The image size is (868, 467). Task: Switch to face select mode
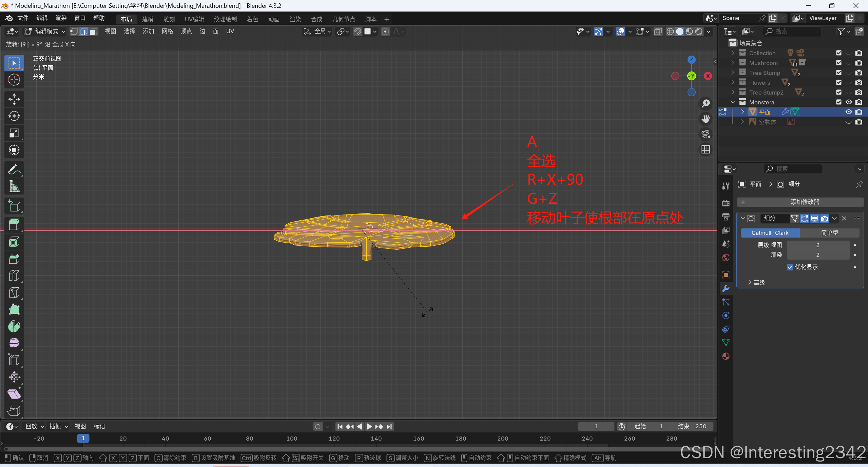click(x=94, y=32)
